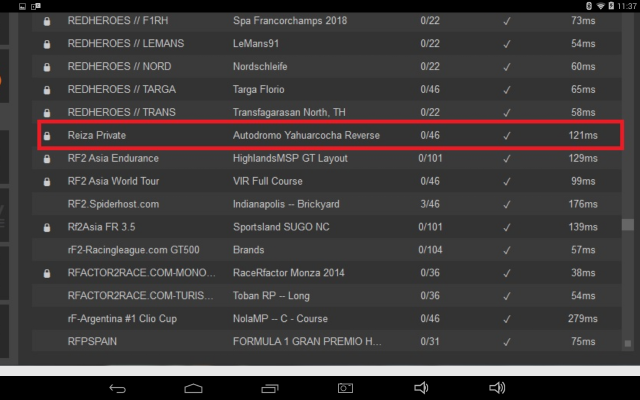Click the lock icon for RFACTOR2RACE.COM-MONO

click(x=47, y=273)
